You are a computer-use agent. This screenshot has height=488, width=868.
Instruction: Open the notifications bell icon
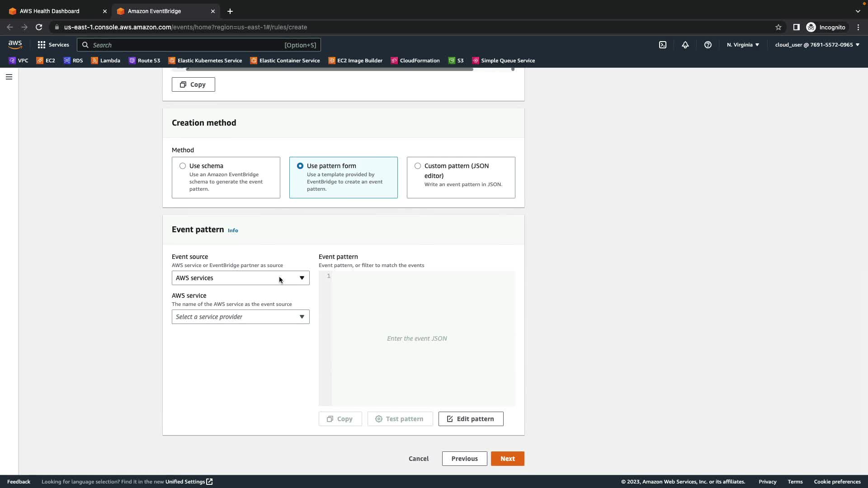coord(685,45)
